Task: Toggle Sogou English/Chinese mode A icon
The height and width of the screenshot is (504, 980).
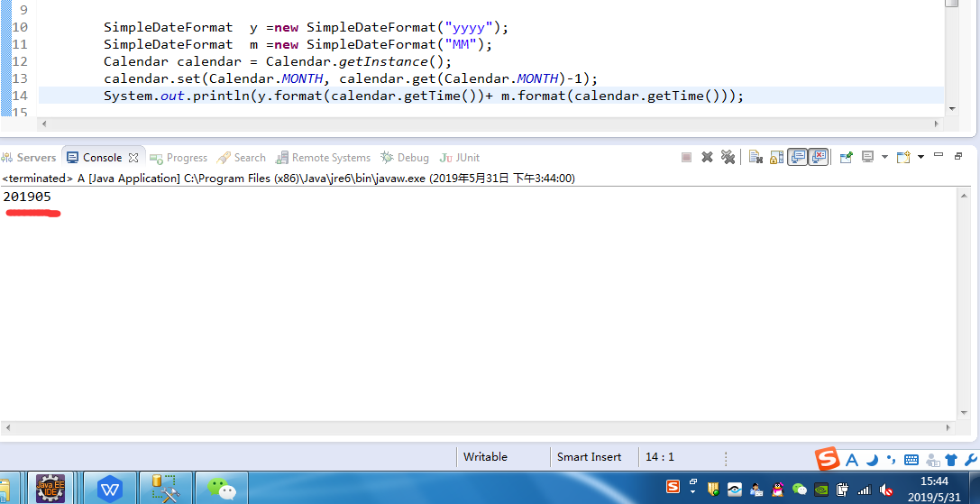Action: point(851,460)
